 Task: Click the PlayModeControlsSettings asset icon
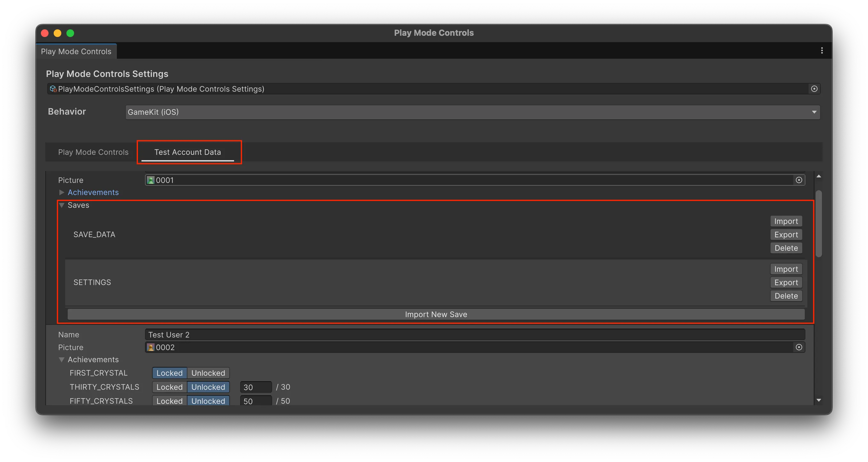coord(53,89)
